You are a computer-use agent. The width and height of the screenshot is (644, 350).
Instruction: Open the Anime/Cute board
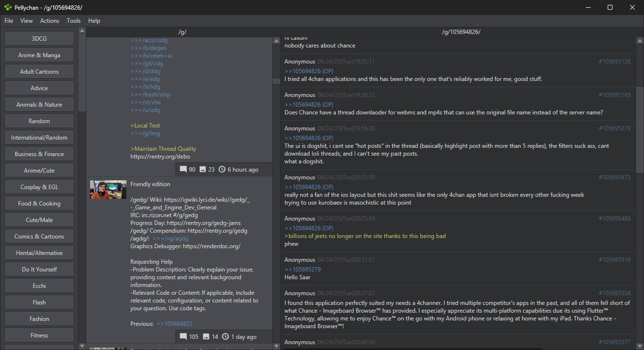point(39,171)
